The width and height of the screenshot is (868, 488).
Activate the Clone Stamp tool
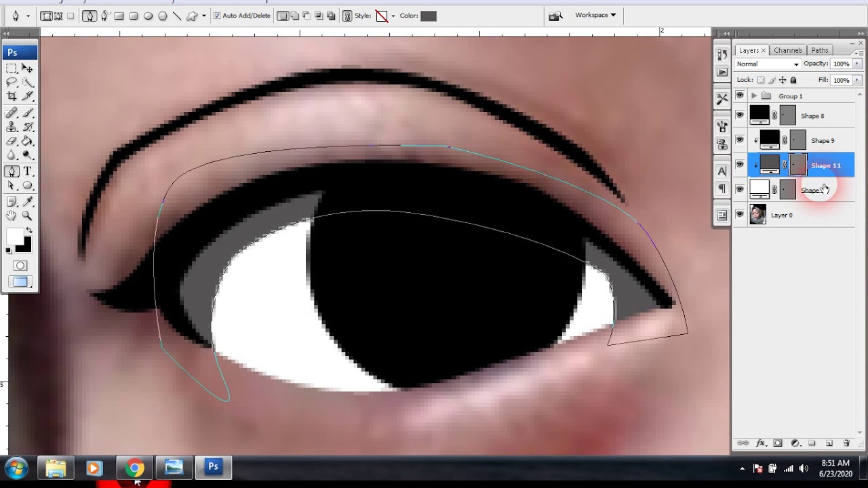pos(12,127)
